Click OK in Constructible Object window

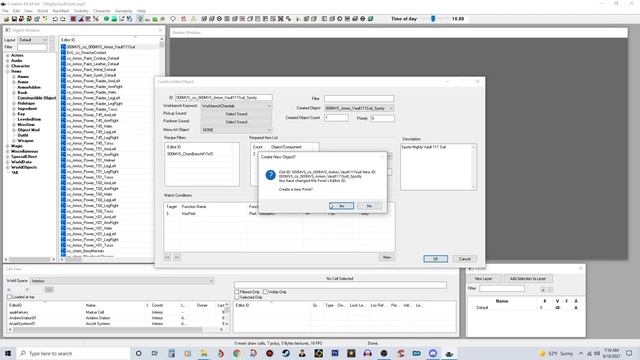pos(436,259)
